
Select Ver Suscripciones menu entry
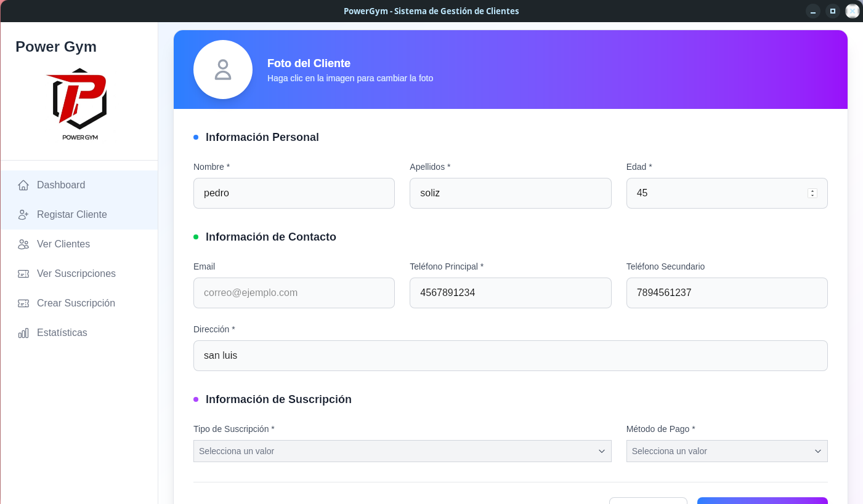79,274
